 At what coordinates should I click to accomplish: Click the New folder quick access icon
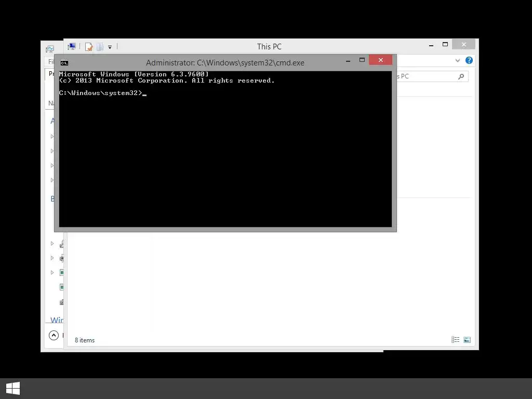pyautogui.click(x=100, y=47)
